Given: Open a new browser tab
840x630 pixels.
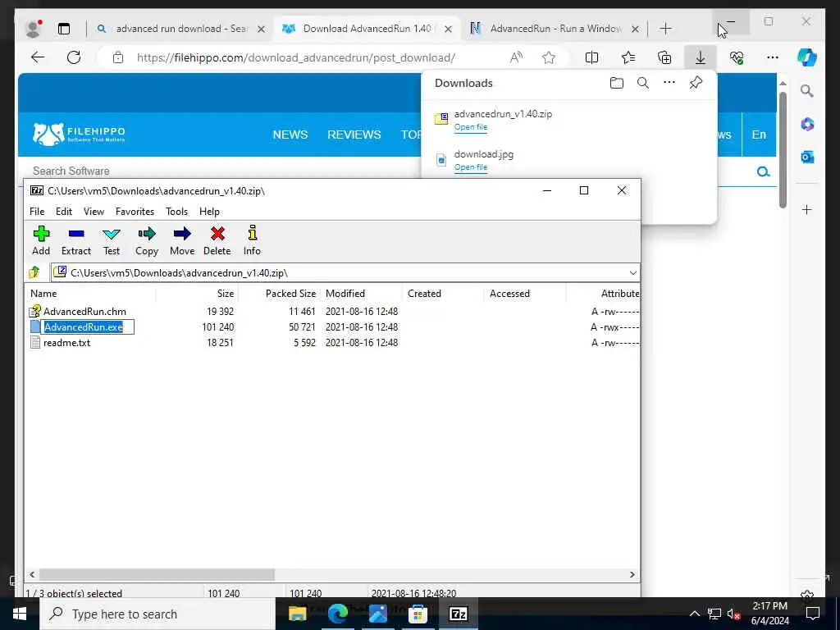Looking at the screenshot, I should (666, 29).
